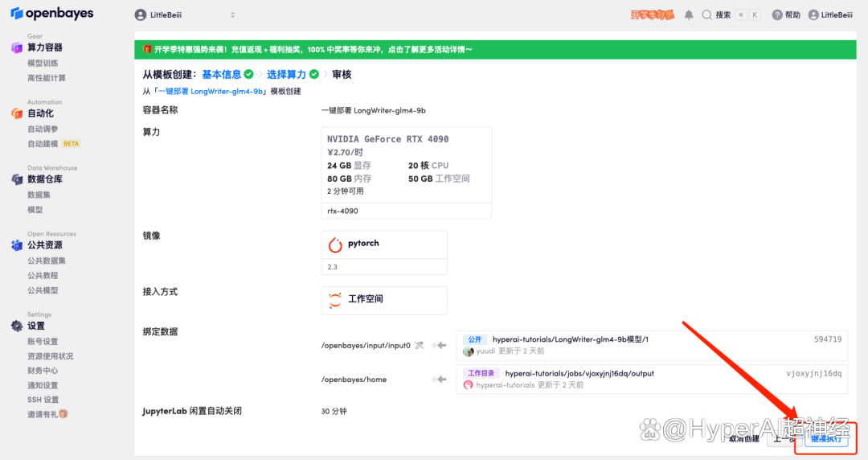Click the 自动化 orange icon
This screenshot has height=460, width=868.
17,113
